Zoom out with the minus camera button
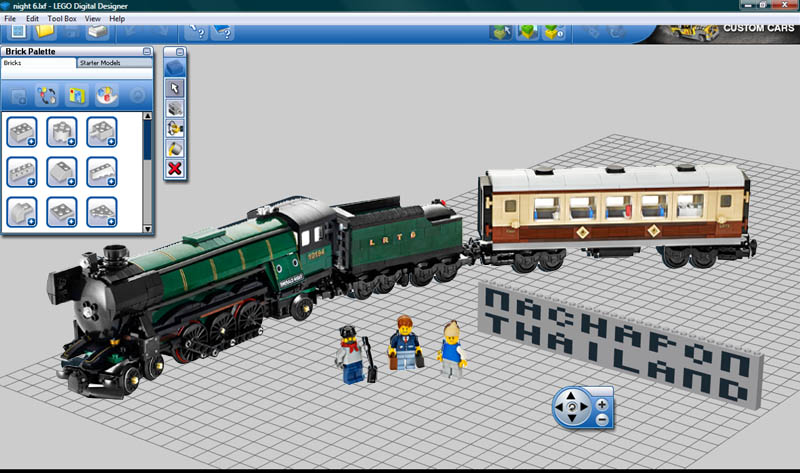This screenshot has height=473, width=800. [602, 420]
